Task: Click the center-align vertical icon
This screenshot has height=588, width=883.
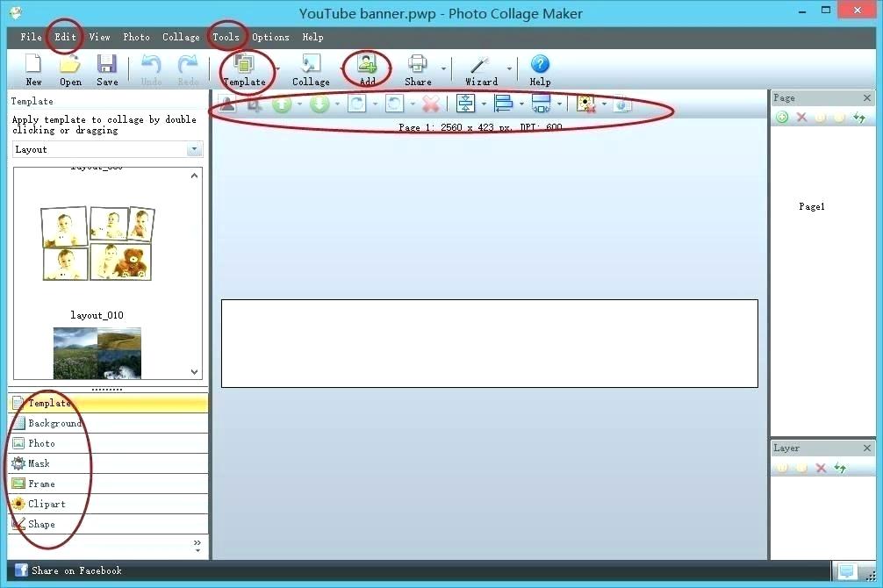Action: point(466,104)
